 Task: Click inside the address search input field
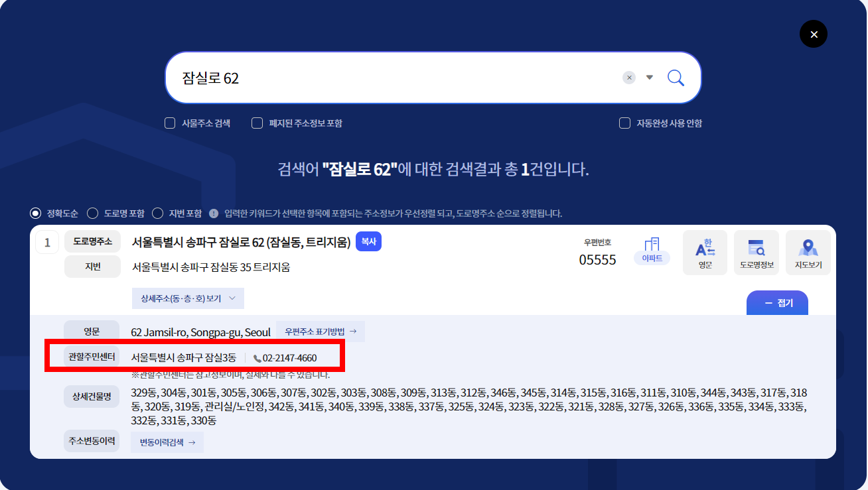(398, 78)
